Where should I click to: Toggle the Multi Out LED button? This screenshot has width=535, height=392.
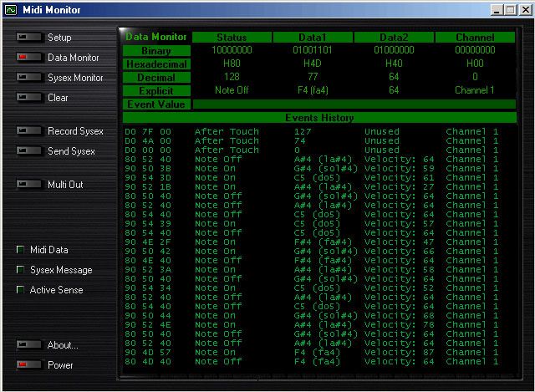pos(29,184)
